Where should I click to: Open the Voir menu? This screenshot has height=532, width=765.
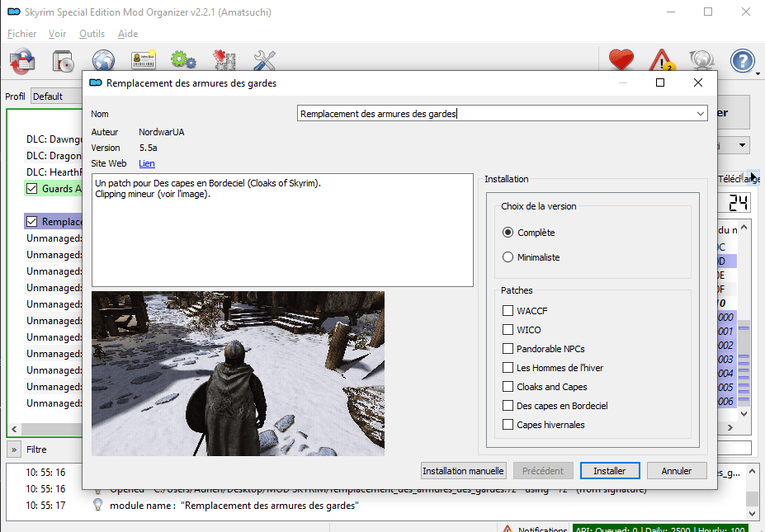57,34
